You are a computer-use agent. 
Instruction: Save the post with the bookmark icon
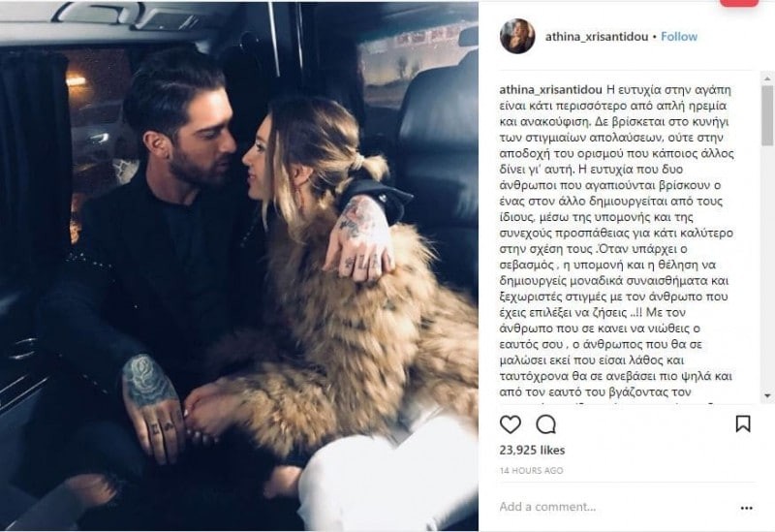[743, 423]
